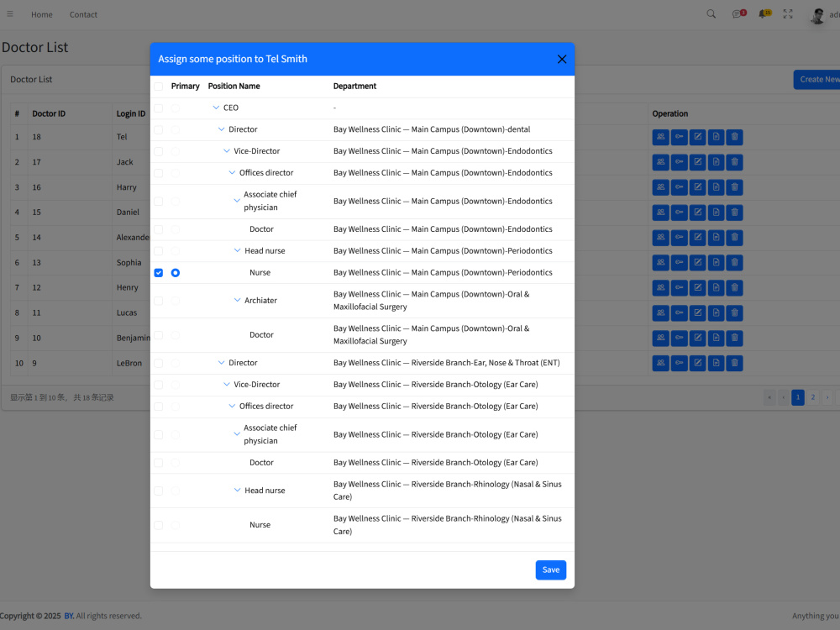Select the Primary radio for Nurse Periodontics
This screenshot has width=840, height=630.
[x=176, y=273]
